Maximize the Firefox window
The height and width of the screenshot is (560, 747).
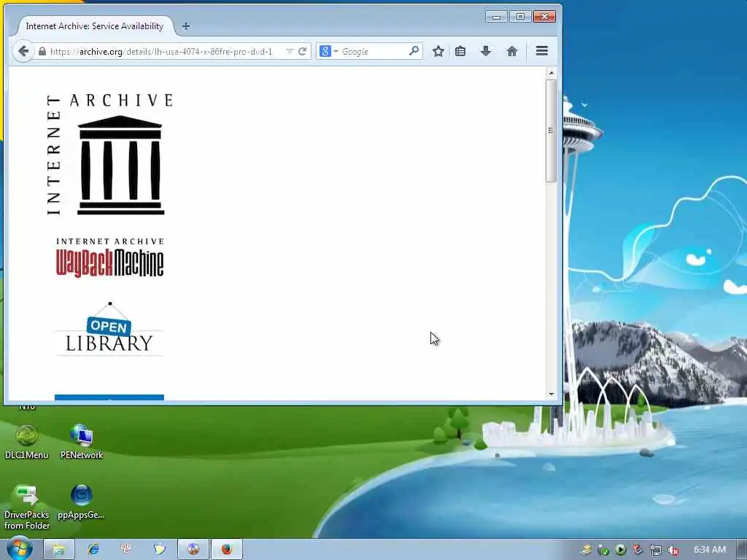click(520, 17)
